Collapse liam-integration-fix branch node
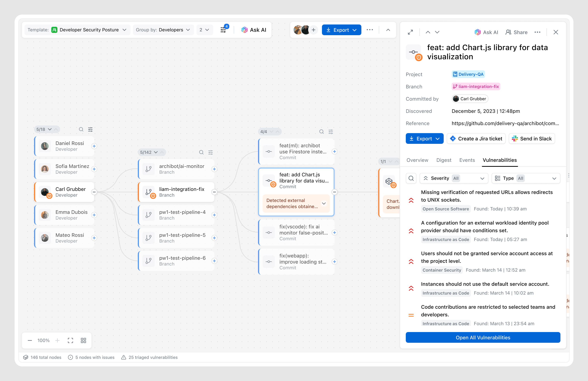The width and height of the screenshot is (588, 381). point(214,192)
